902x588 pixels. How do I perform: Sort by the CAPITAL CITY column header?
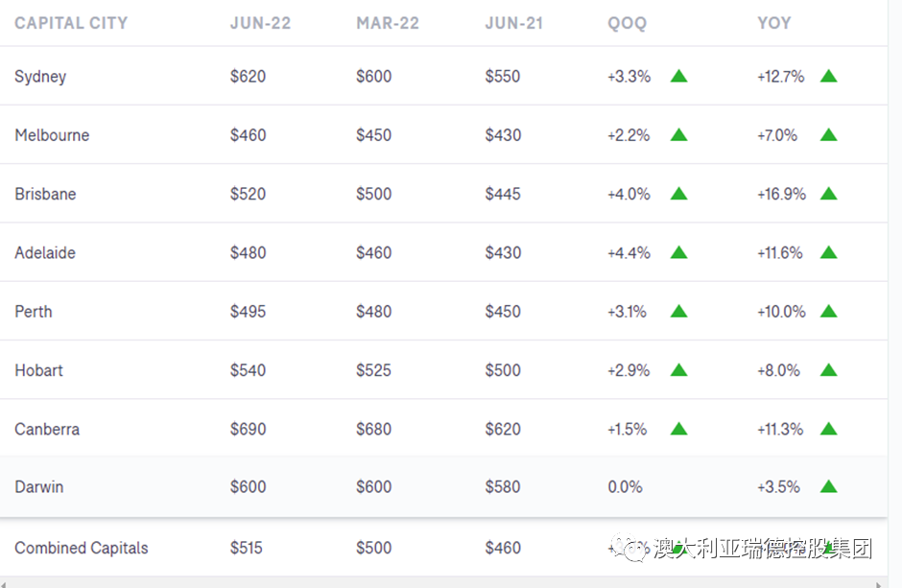click(x=71, y=23)
